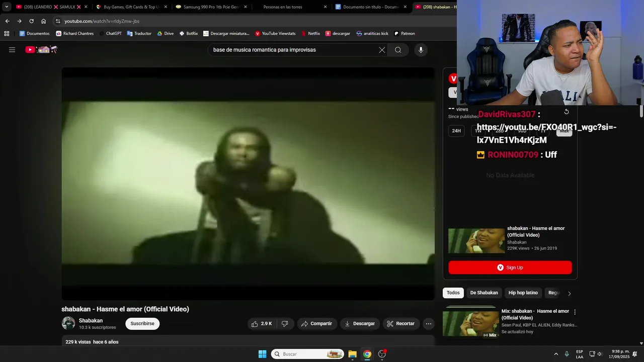644x362 pixels.
Task: Switch ESP LAA input language
Action: pyautogui.click(x=580, y=354)
